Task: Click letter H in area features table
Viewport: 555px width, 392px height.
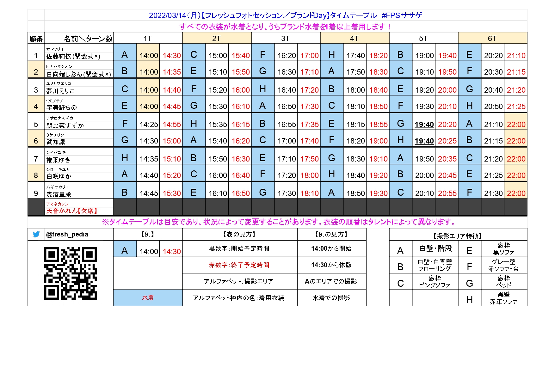Action: point(470,300)
